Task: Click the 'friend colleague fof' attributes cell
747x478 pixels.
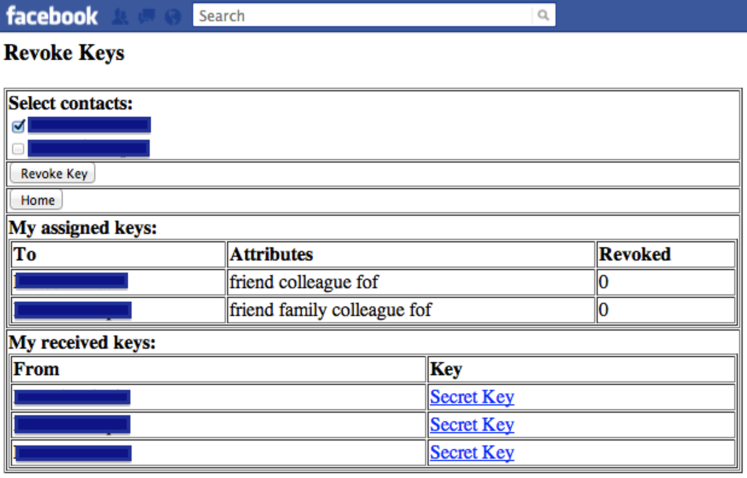Action: pyautogui.click(x=304, y=282)
